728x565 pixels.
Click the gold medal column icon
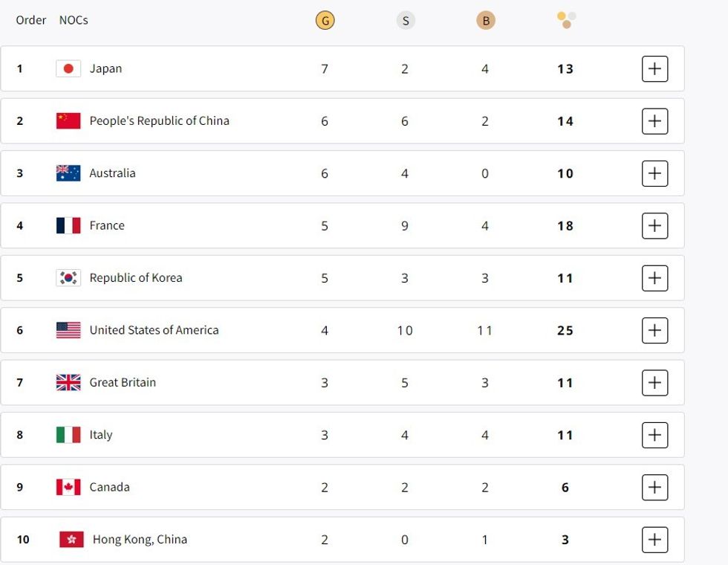tap(325, 21)
